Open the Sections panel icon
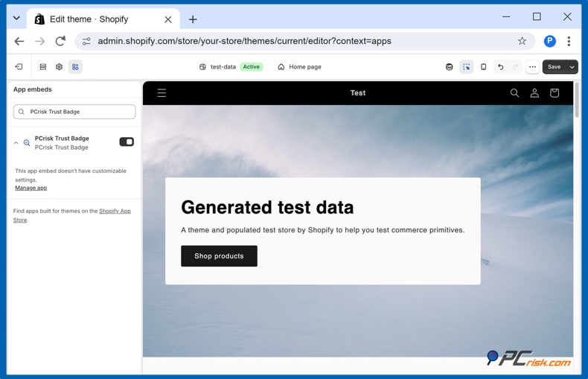Viewport: 588px width, 379px height. tap(43, 67)
